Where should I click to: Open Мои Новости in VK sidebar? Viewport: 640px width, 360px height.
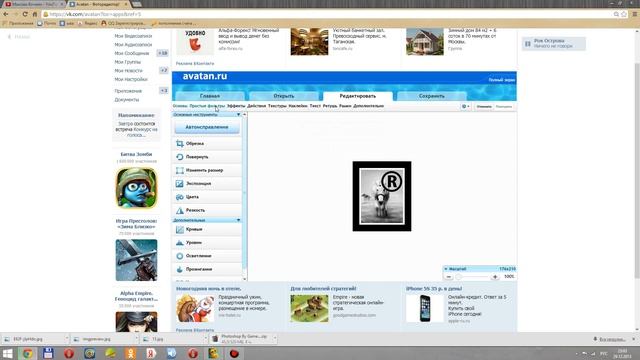[x=129, y=71]
